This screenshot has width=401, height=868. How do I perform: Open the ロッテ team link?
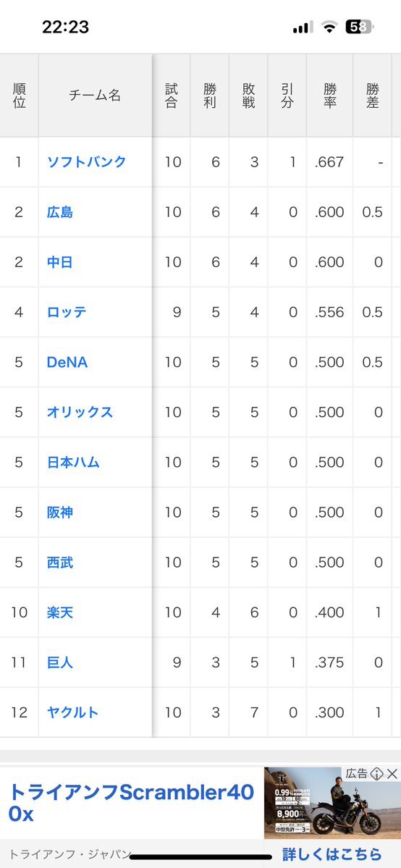click(67, 312)
